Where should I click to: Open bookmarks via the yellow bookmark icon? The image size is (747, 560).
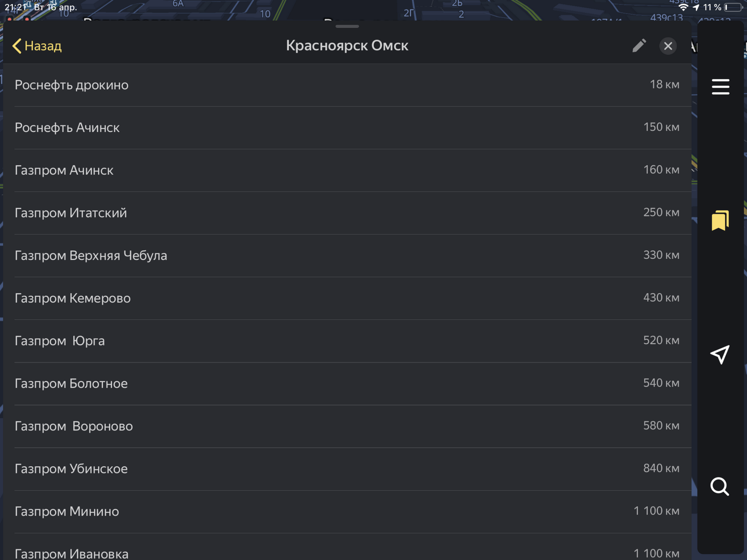720,220
